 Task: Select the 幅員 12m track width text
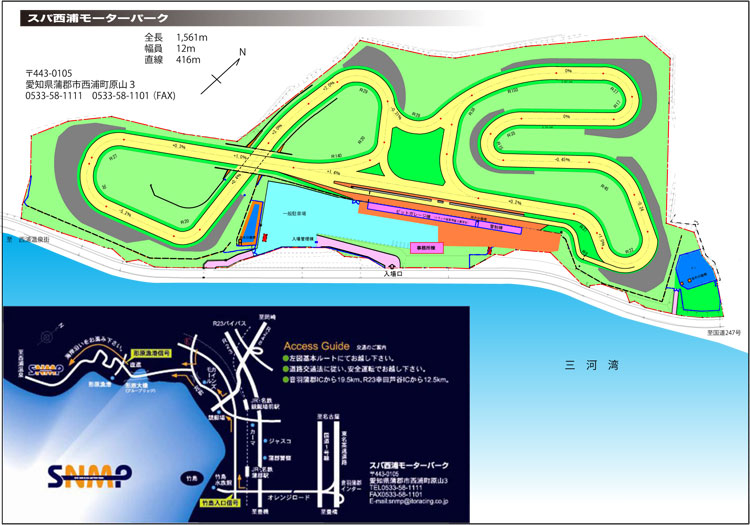pos(170,48)
